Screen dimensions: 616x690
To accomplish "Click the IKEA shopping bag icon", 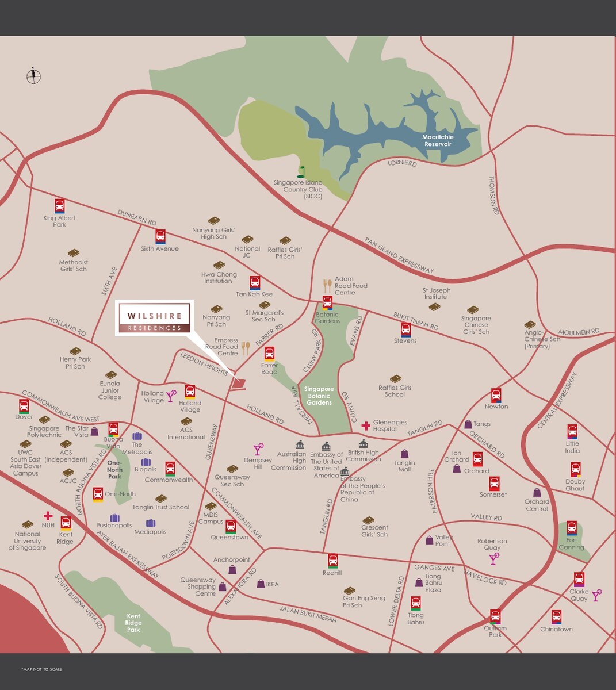I will click(261, 584).
